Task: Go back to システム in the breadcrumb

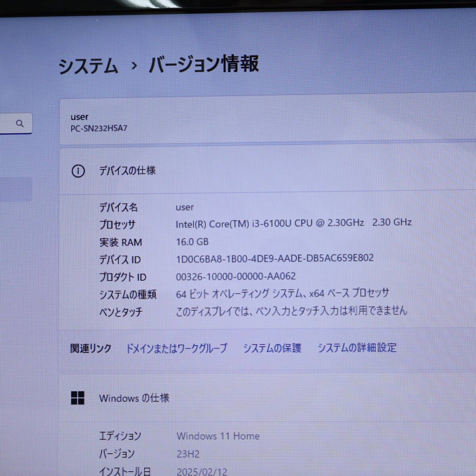Action: [x=88, y=66]
